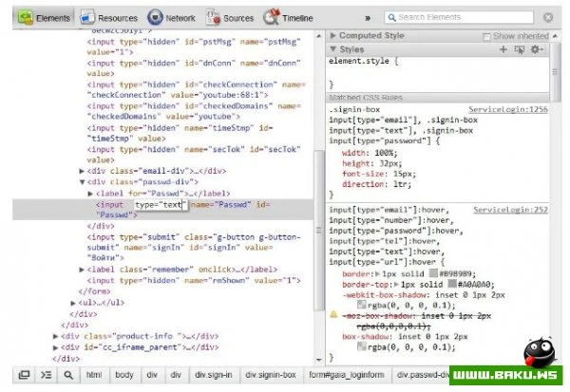Click the element.style rule
570x392 pixels.
(x=364, y=61)
